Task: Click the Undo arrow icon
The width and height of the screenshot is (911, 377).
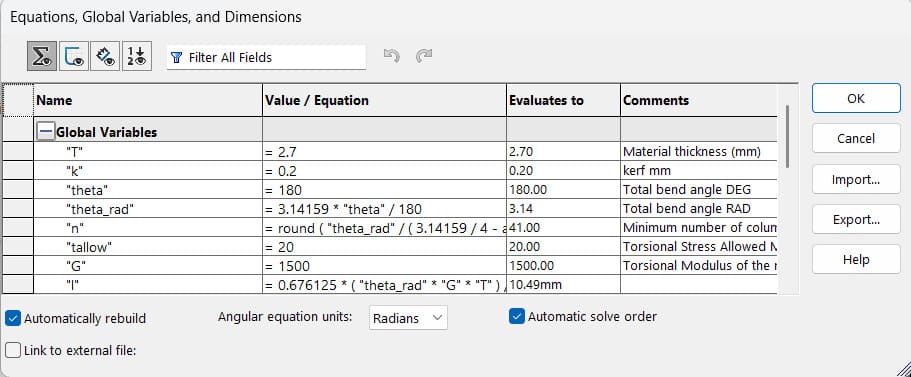Action: click(392, 56)
